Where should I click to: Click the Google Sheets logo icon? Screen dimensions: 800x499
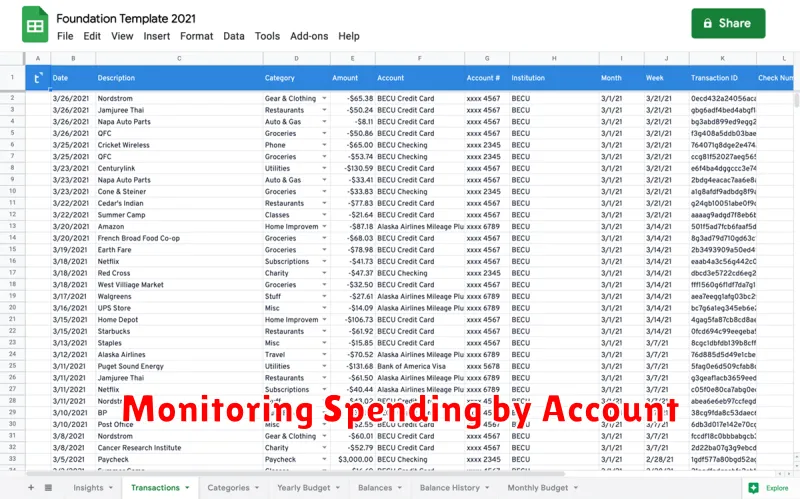(x=35, y=24)
